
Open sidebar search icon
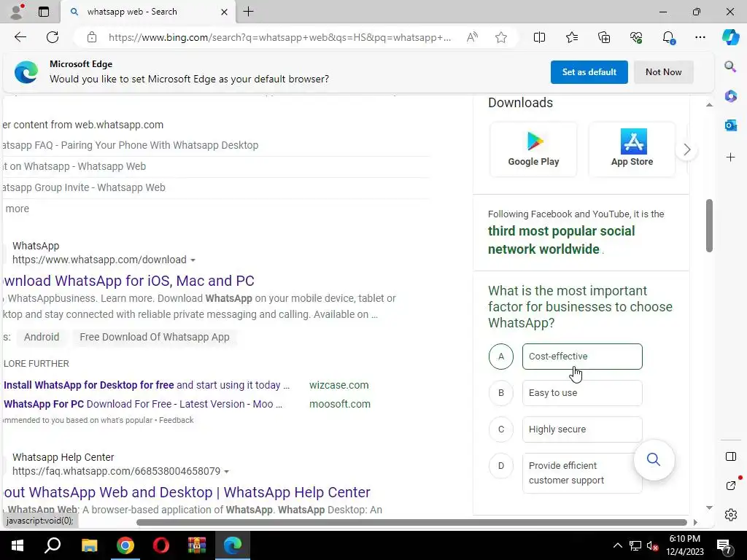(730, 66)
